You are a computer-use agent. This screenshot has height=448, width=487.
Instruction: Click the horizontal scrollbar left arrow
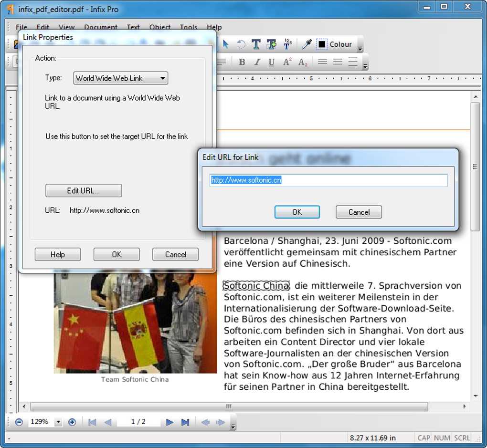coord(24,406)
